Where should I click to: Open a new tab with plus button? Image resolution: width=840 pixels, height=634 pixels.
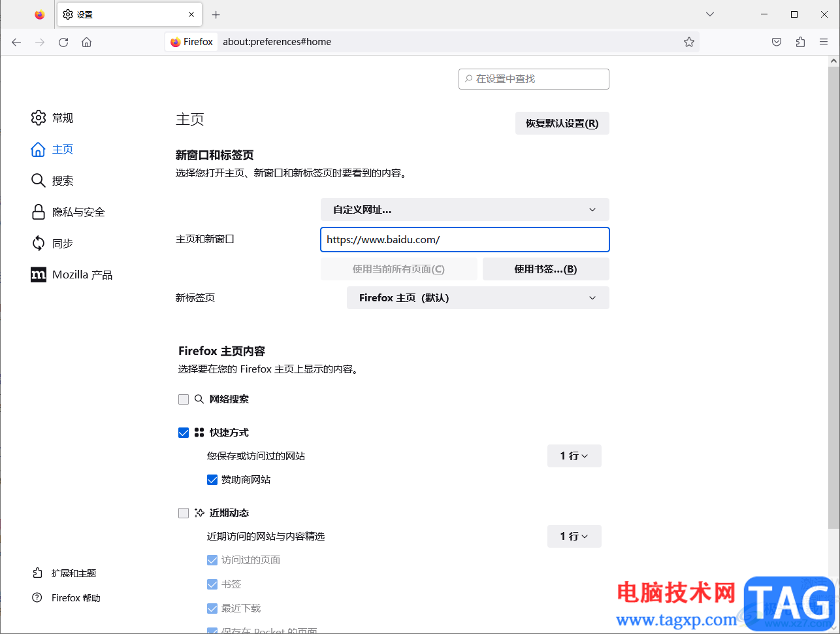tap(216, 14)
